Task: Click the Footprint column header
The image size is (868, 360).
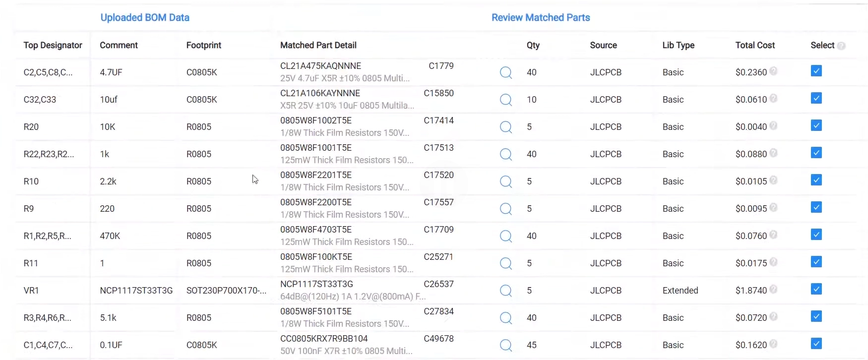Action: tap(204, 45)
